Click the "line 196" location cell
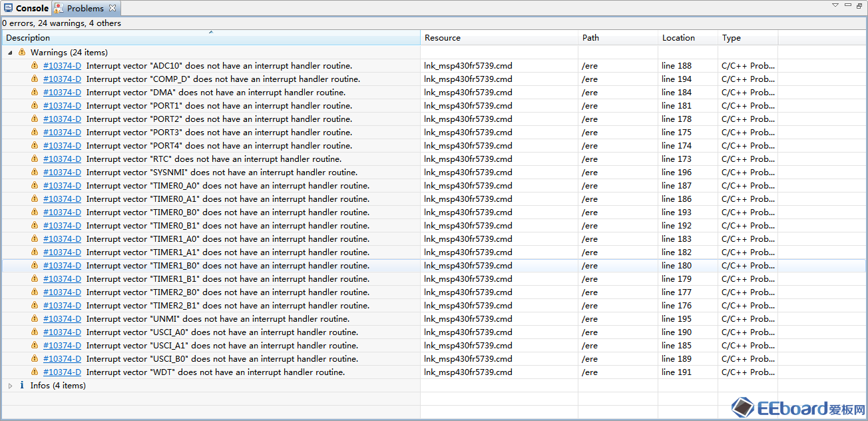Image resolution: width=868 pixels, height=421 pixels. (676, 172)
